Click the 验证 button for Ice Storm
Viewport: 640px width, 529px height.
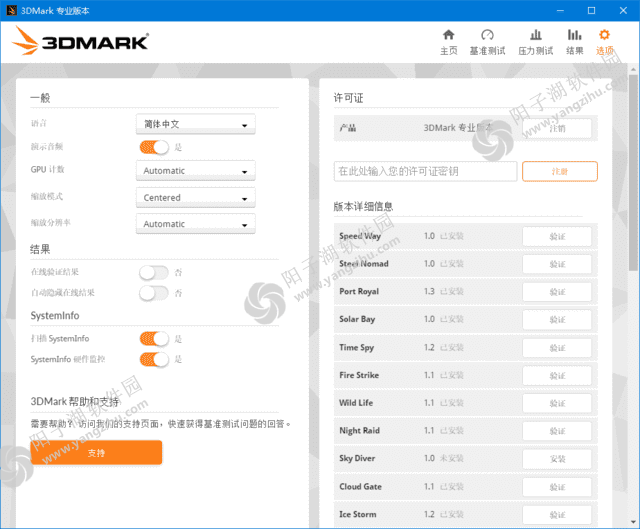[x=557, y=515]
